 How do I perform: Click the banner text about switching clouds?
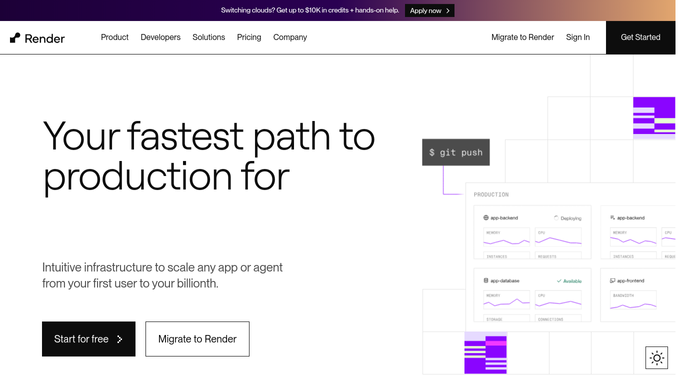(x=310, y=10)
